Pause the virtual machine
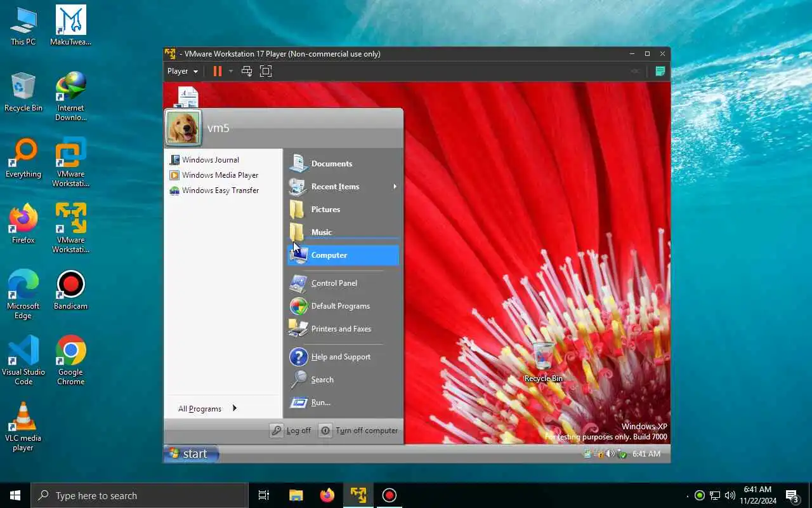The height and width of the screenshot is (508, 812). [x=217, y=71]
